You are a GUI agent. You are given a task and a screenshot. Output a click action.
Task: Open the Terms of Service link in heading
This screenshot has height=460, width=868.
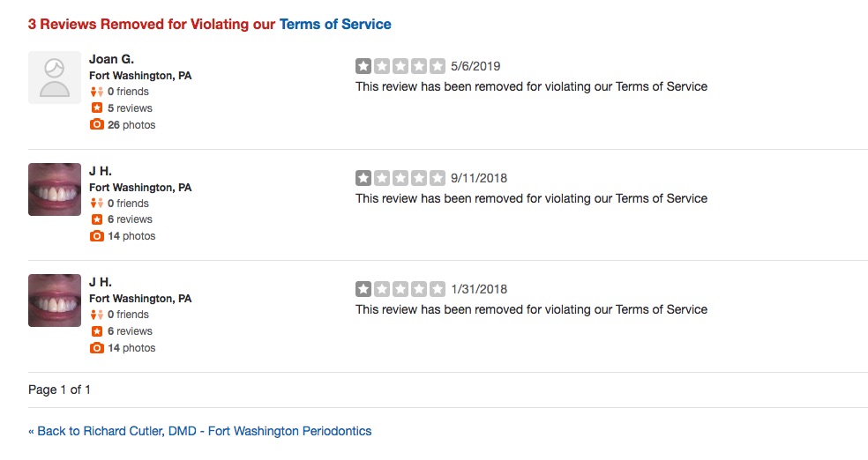[335, 25]
